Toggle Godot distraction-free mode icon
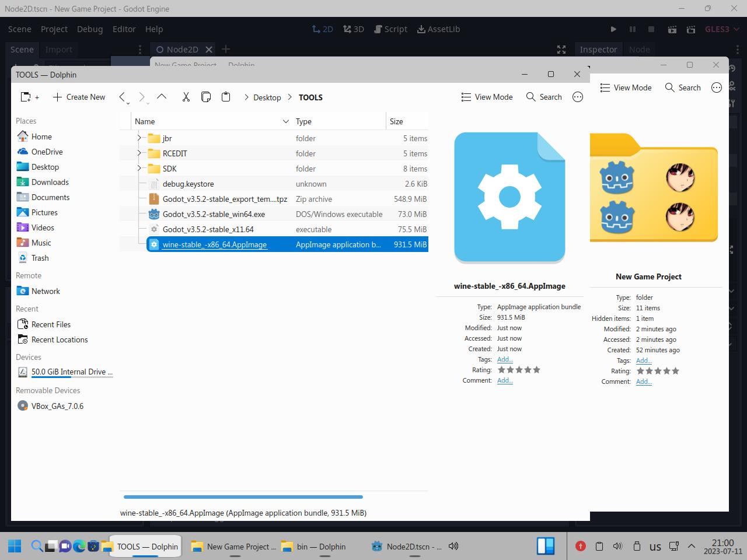The image size is (747, 560). [561, 50]
